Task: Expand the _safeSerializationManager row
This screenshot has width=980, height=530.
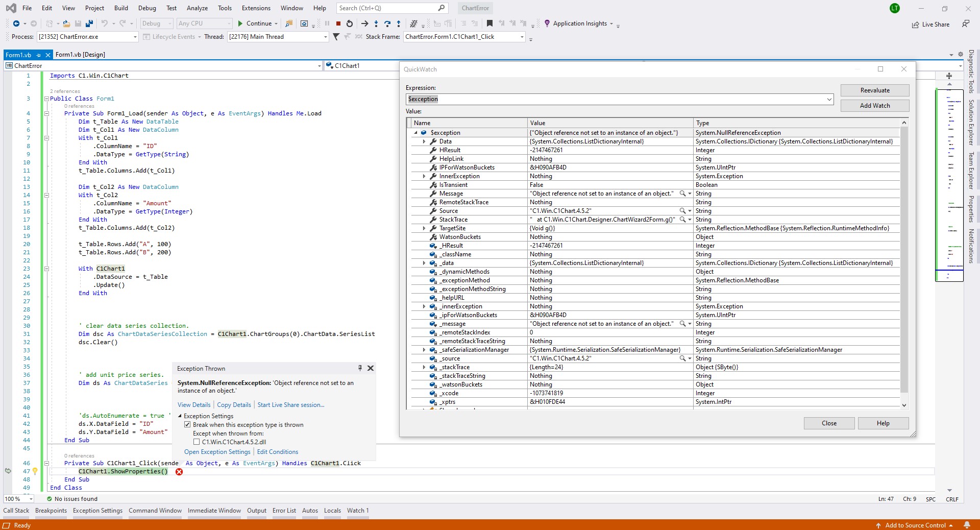Action: (x=424, y=350)
